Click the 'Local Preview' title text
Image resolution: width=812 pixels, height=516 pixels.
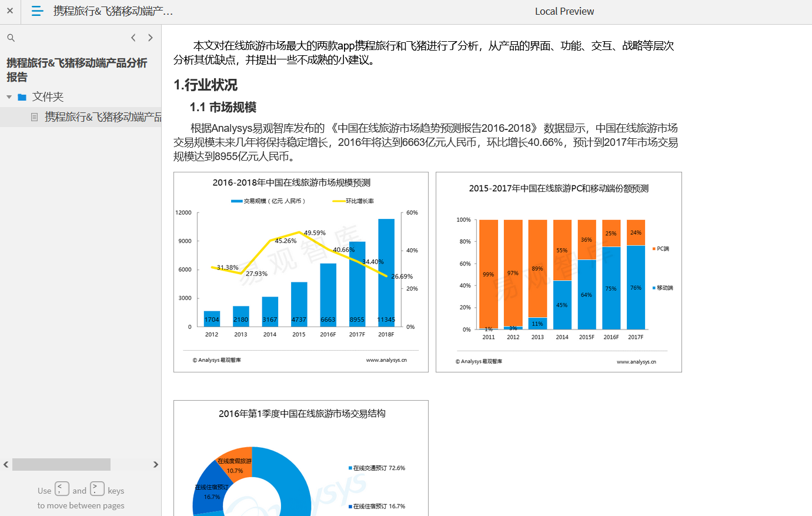(564, 11)
